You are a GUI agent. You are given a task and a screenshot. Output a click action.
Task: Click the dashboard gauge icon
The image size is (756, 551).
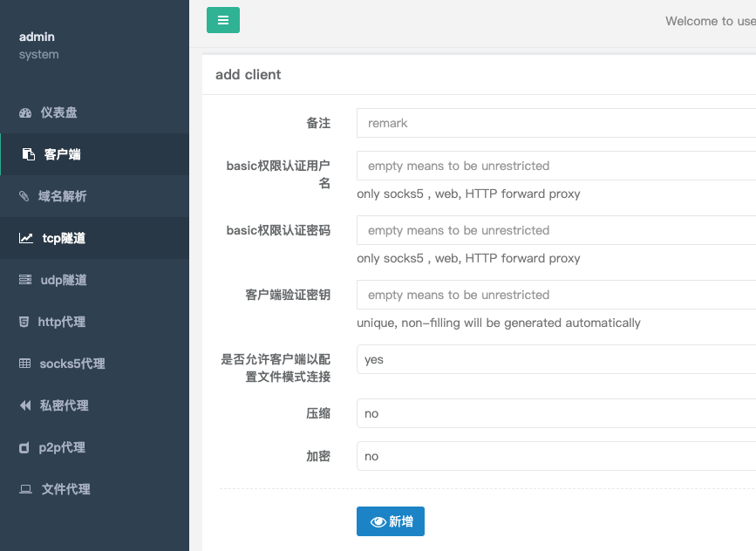(x=25, y=112)
